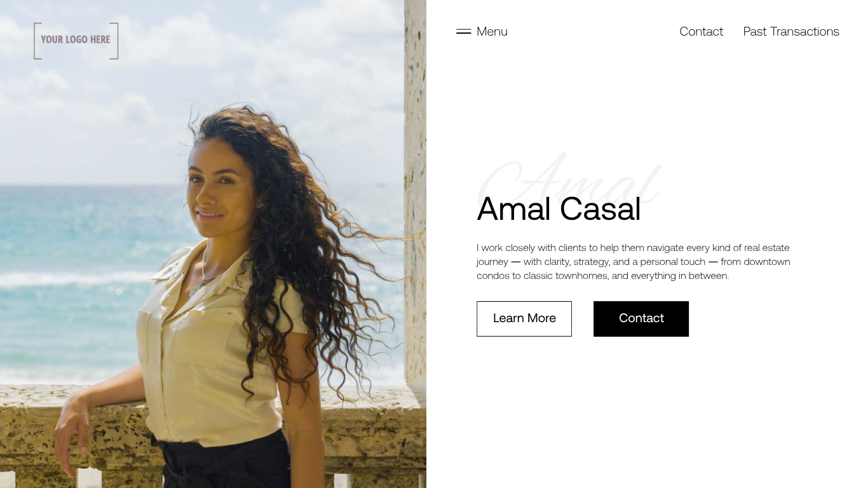
Task: Select the 'Amal Casal' heading
Action: coord(559,208)
